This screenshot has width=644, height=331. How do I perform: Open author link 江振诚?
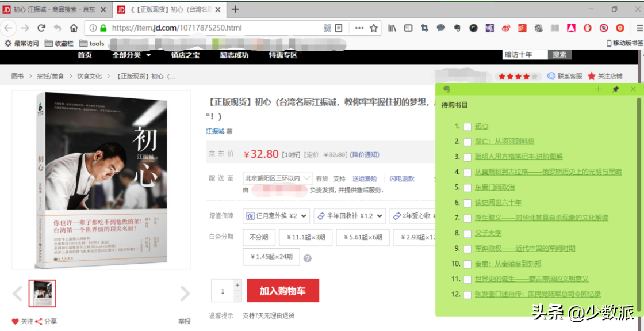pos(215,131)
